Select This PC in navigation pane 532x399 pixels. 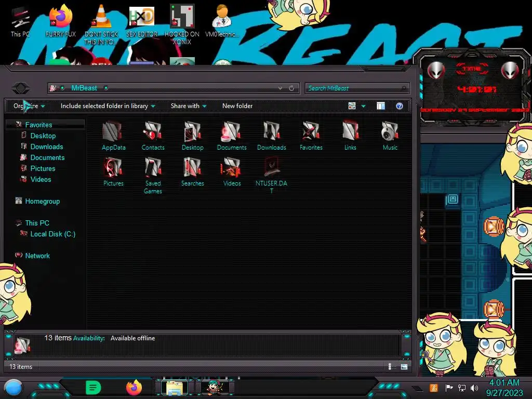click(37, 223)
